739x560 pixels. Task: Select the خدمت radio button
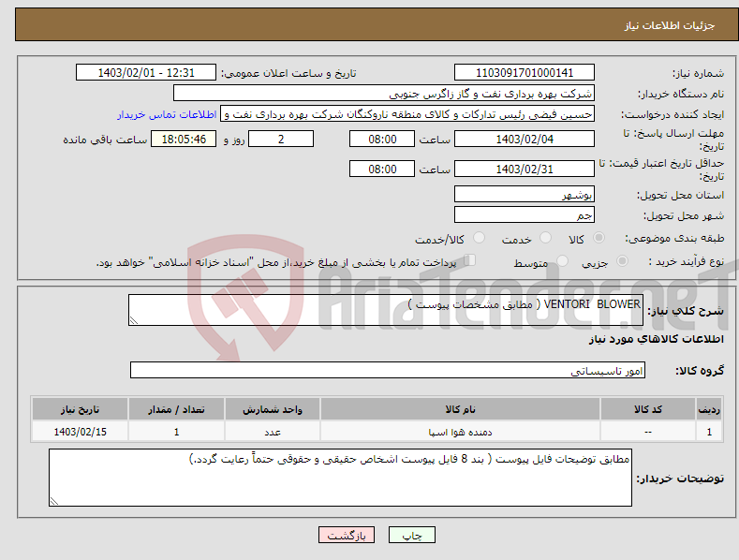click(545, 238)
